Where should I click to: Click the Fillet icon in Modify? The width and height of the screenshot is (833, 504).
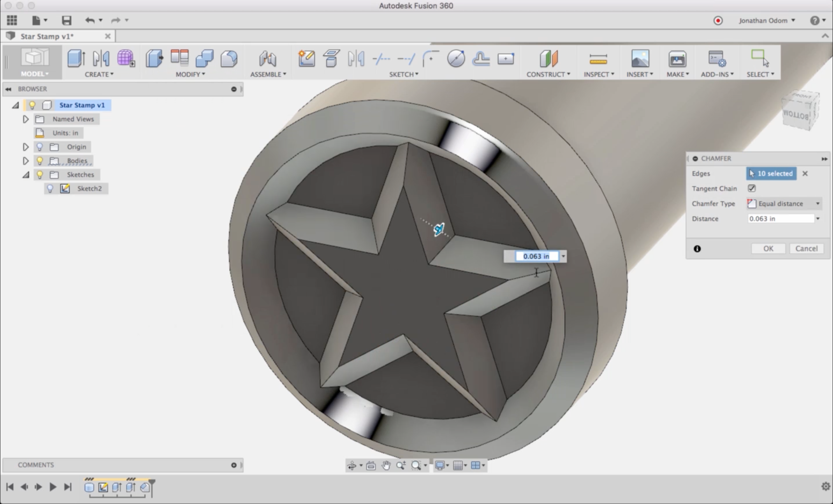229,58
